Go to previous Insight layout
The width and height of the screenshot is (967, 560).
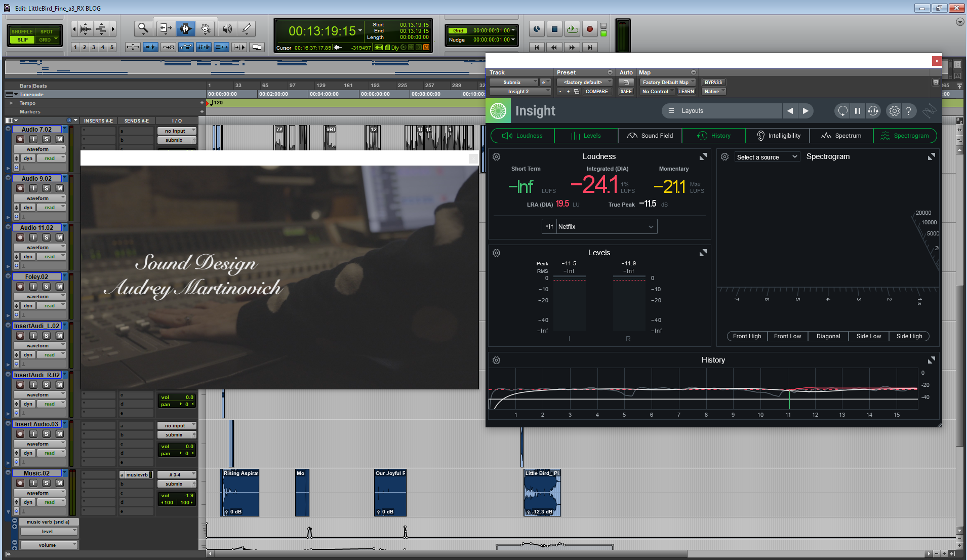(x=790, y=111)
